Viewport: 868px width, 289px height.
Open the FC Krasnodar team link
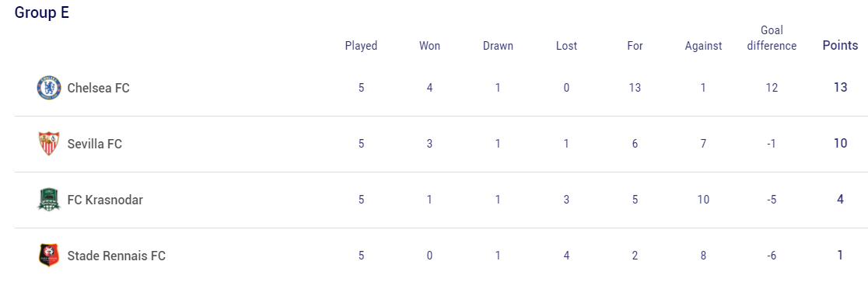tap(105, 200)
